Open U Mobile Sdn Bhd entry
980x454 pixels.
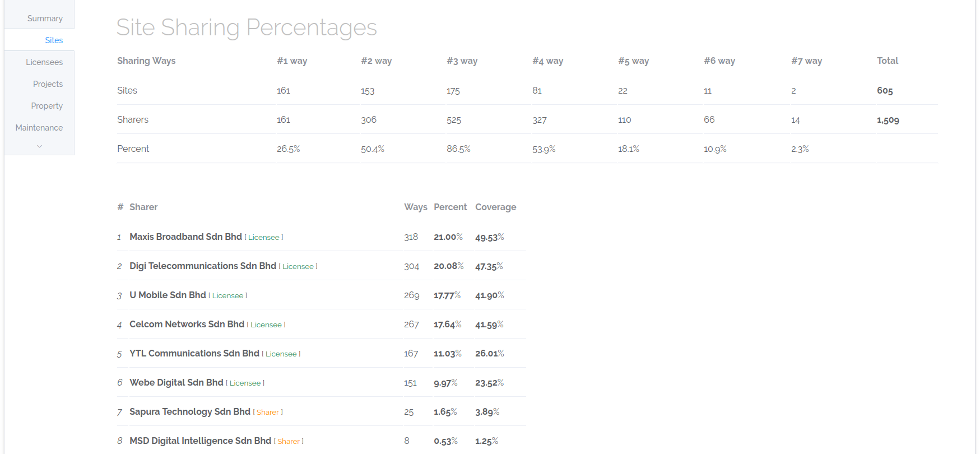point(168,295)
